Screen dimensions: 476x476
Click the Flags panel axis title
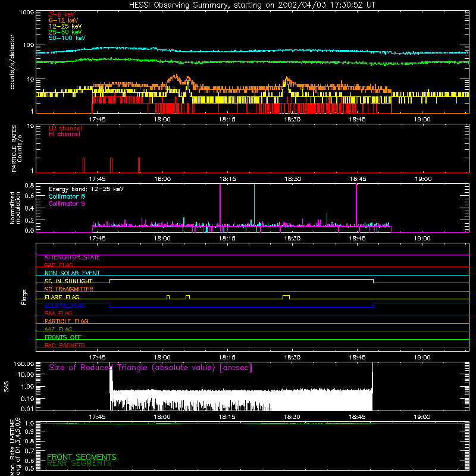click(x=24, y=297)
